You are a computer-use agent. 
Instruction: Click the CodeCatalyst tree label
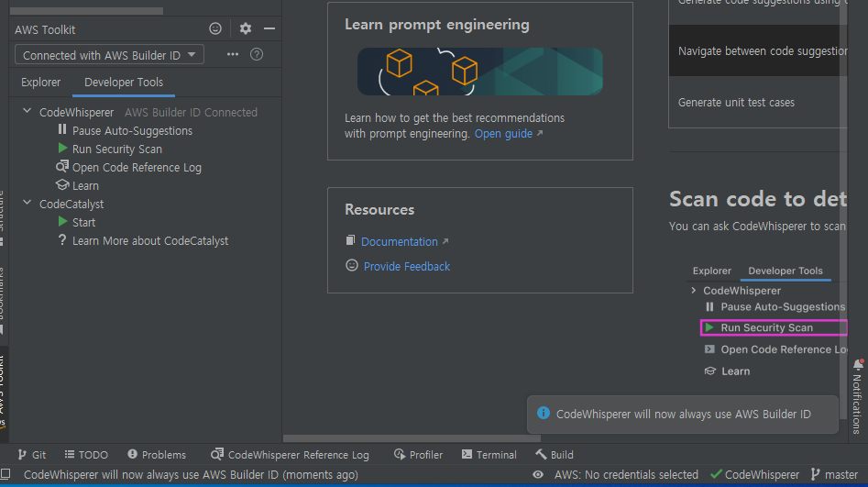pyautogui.click(x=71, y=205)
